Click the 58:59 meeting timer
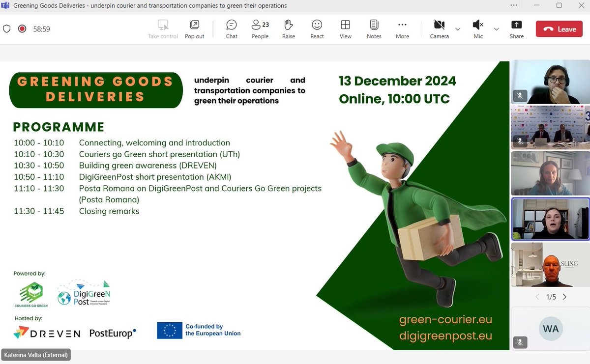This screenshot has width=590, height=364. pyautogui.click(x=42, y=29)
